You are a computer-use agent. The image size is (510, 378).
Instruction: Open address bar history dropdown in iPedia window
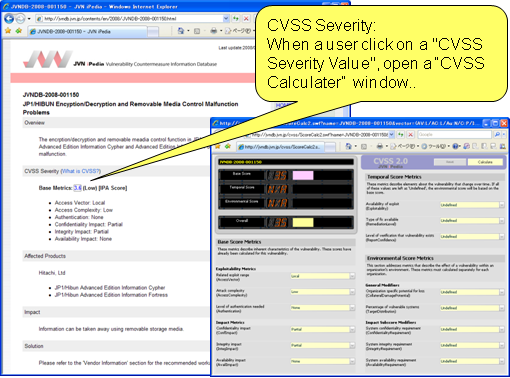[226, 19]
